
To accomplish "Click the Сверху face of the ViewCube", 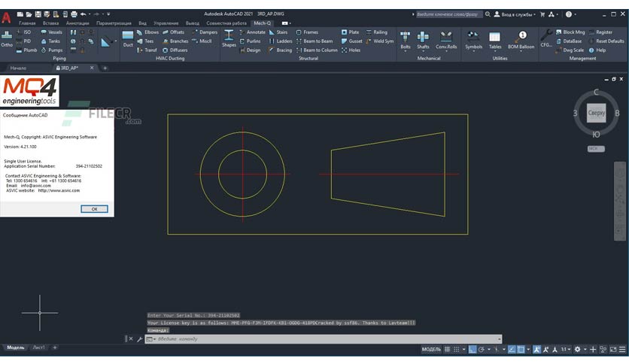I will (x=596, y=113).
